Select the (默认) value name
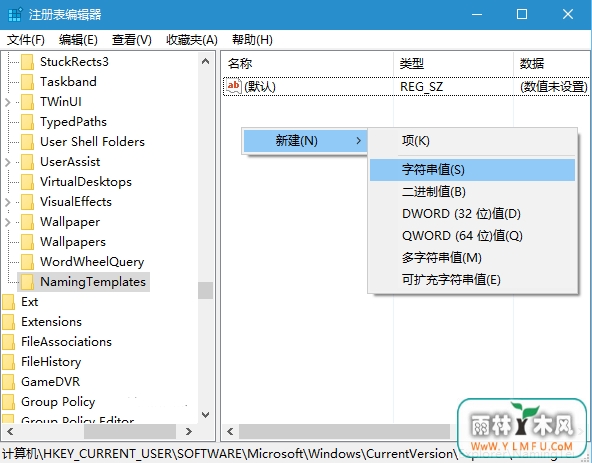The image size is (592, 463). (260, 87)
